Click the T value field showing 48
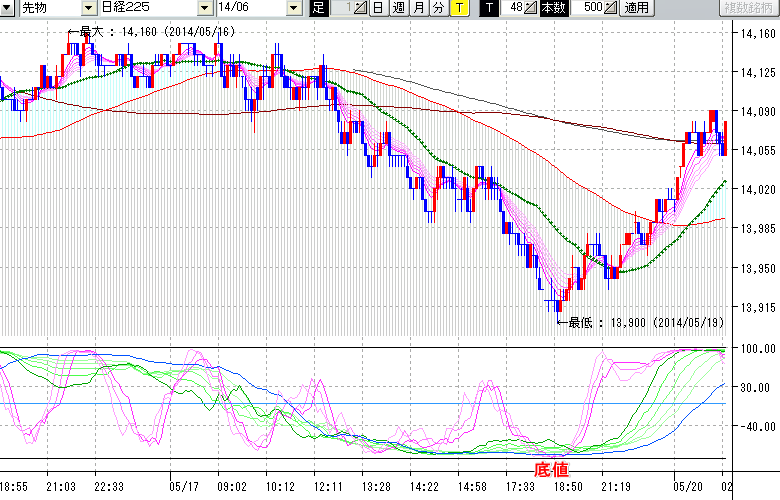The width and height of the screenshot is (780, 500). (513, 8)
